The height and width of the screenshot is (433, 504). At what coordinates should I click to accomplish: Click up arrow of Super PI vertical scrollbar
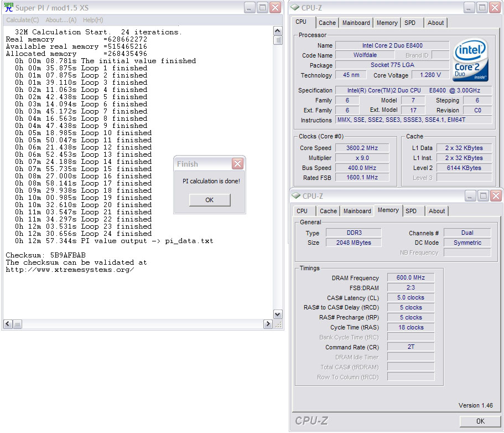(278, 31)
